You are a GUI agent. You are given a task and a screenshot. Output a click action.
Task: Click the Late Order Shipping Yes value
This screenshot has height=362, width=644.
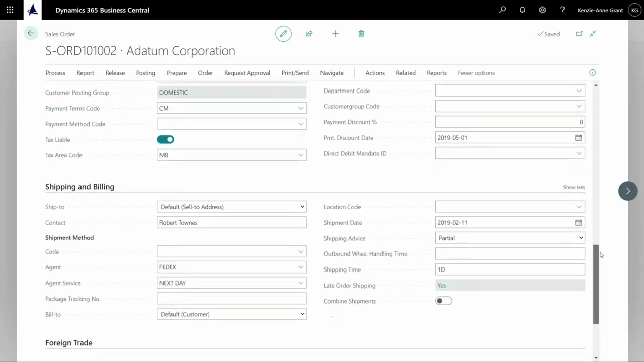510,286
